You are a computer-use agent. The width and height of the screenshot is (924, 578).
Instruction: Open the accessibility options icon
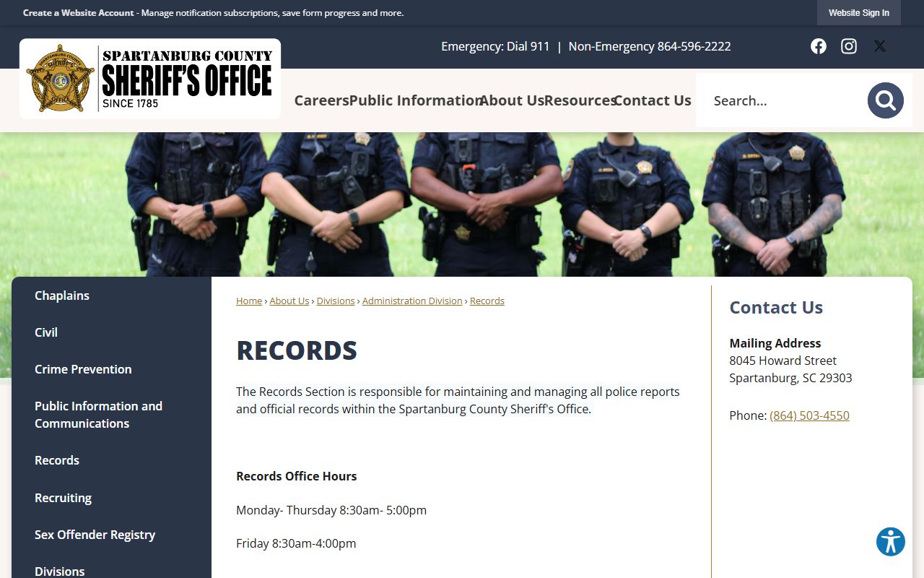(891, 541)
